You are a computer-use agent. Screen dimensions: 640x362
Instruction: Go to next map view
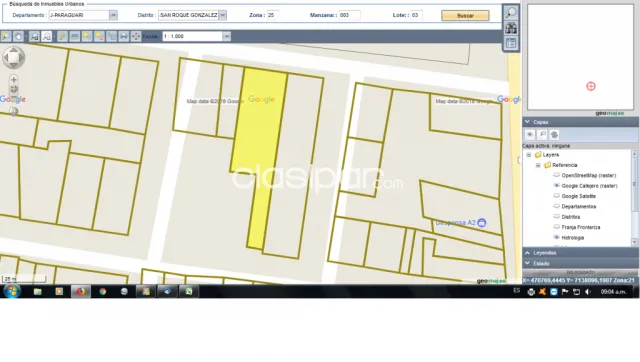47,36
